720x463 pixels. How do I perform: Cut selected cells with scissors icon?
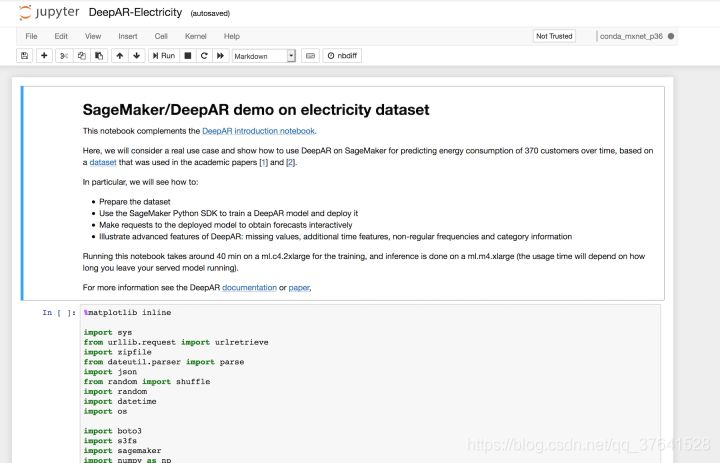64,56
